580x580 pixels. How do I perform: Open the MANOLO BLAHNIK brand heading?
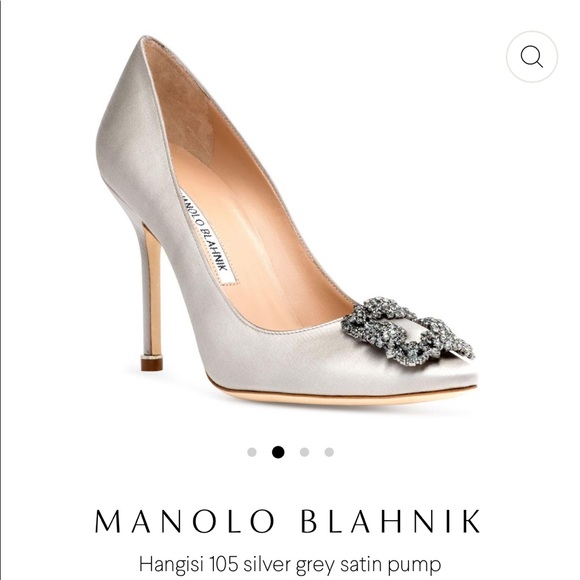[x=288, y=521]
